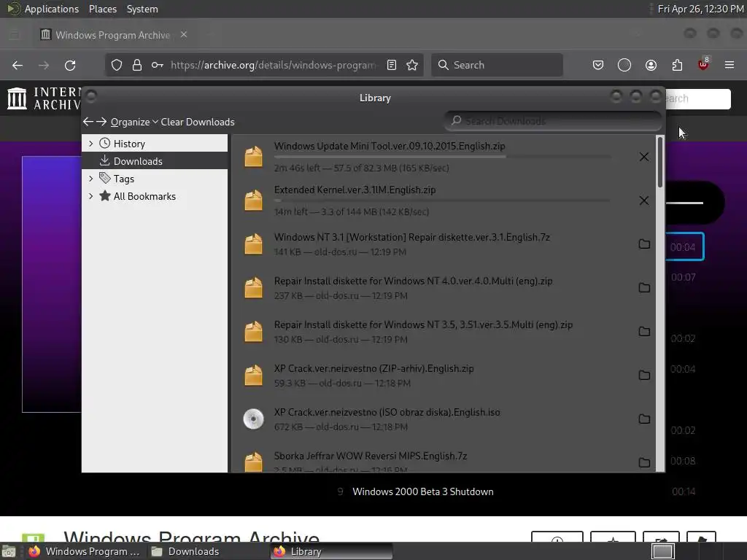Expand the All Bookmarks tree node
This screenshot has height=560, width=747.
coord(90,196)
